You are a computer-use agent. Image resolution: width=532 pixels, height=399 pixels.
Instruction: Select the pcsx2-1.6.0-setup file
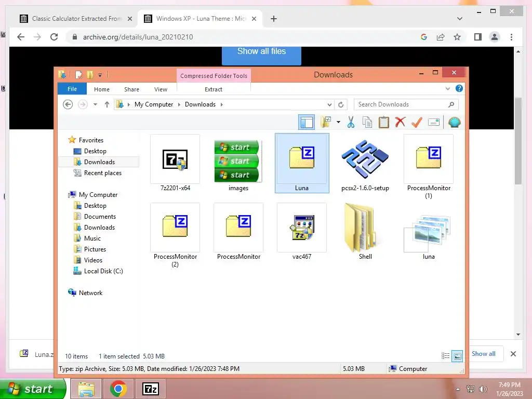(365, 163)
